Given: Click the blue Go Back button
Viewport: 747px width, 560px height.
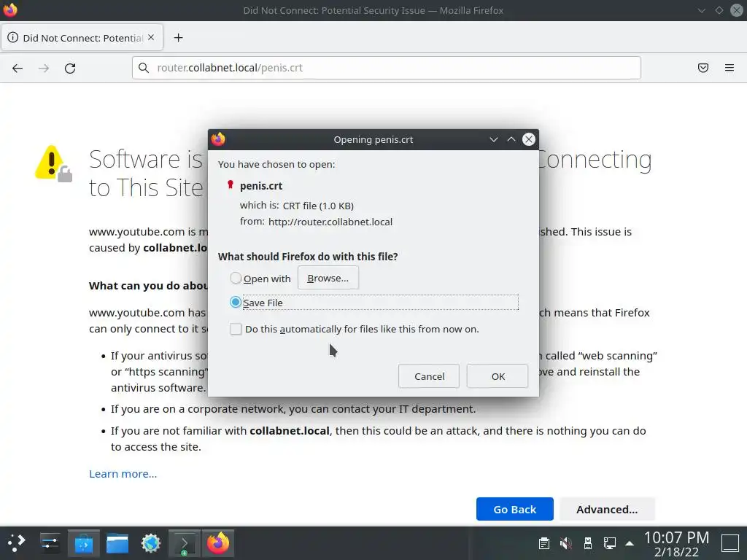Looking at the screenshot, I should [514, 509].
